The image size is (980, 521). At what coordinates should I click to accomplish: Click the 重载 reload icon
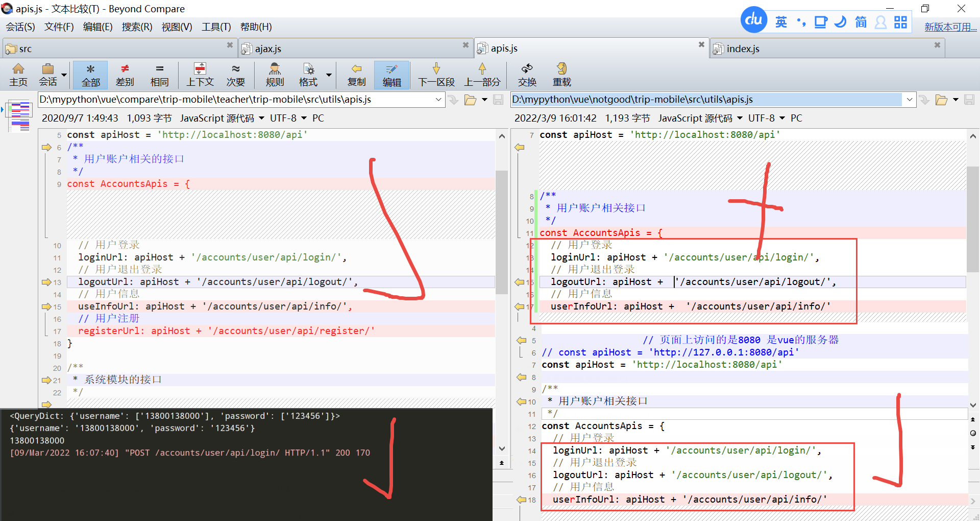[562, 75]
